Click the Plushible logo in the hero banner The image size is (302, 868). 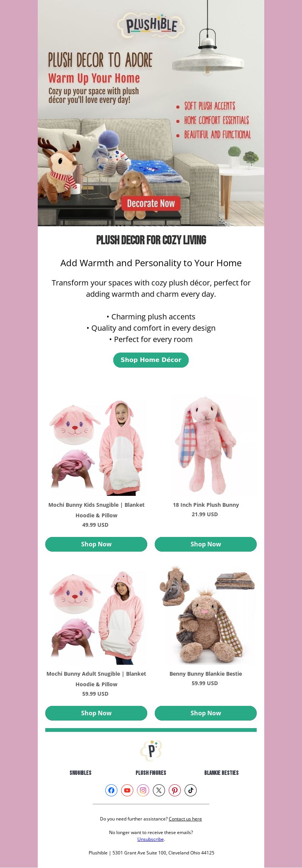tap(151, 26)
